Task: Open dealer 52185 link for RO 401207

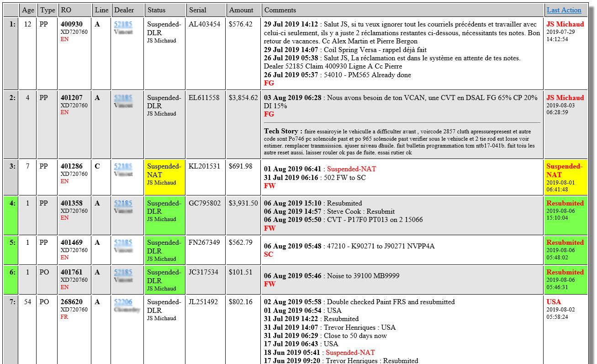Action: [x=123, y=98]
